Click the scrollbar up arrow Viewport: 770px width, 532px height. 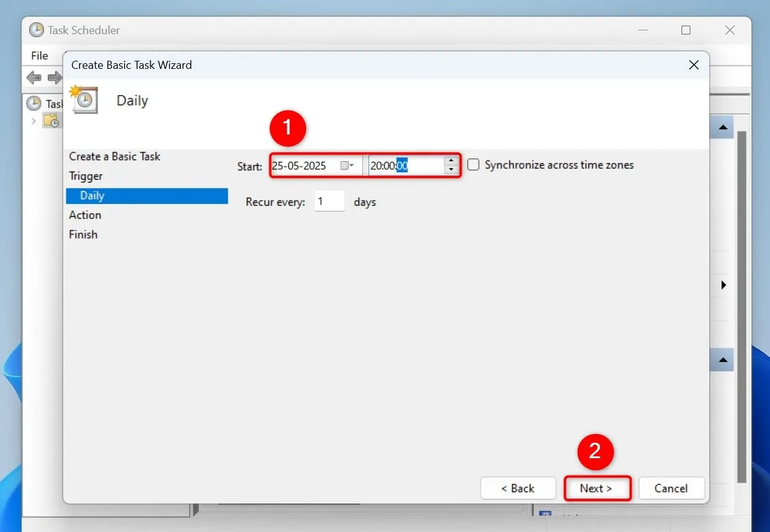pyautogui.click(x=722, y=126)
